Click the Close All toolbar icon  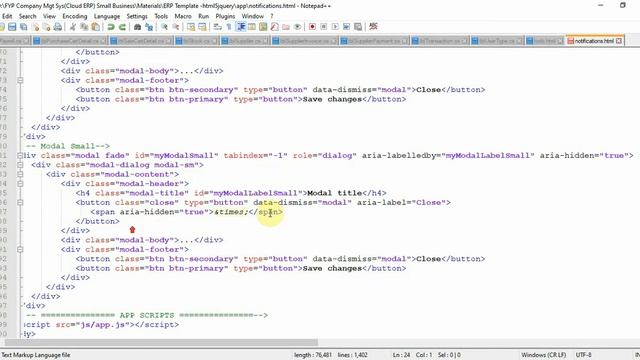point(47,27)
